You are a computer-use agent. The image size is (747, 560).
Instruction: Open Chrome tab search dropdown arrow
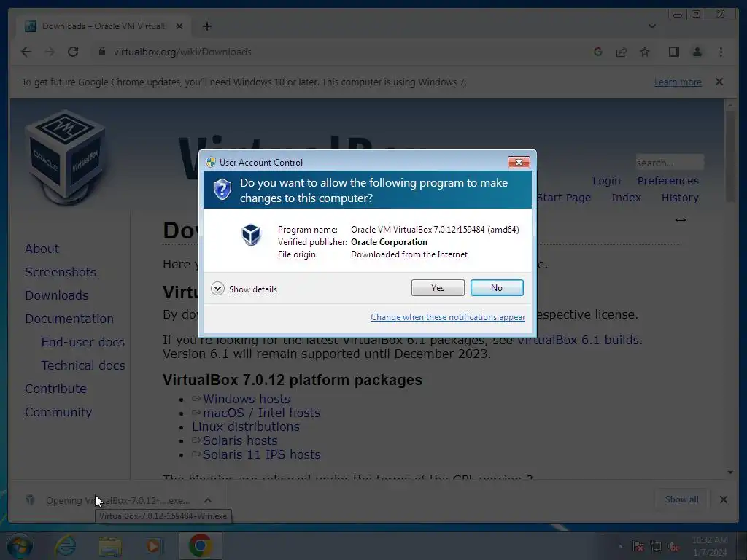point(651,26)
